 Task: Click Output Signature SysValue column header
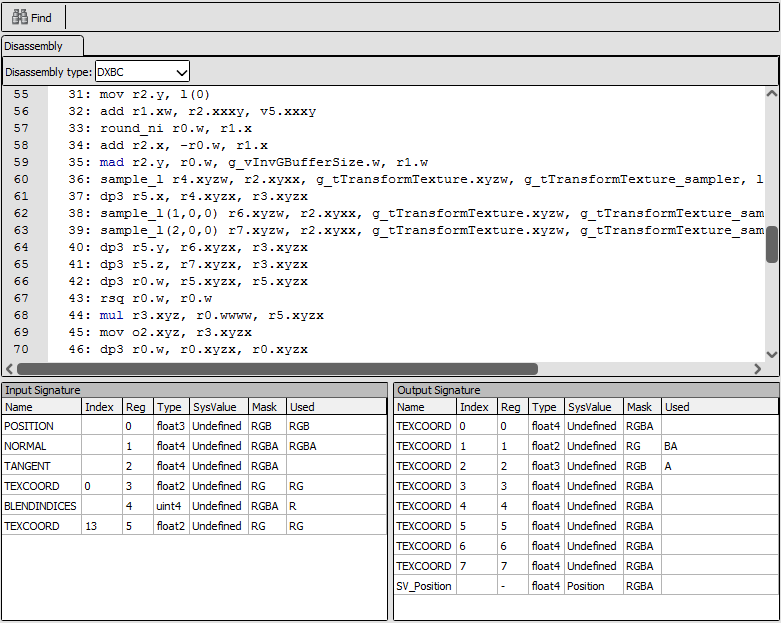[594, 407]
